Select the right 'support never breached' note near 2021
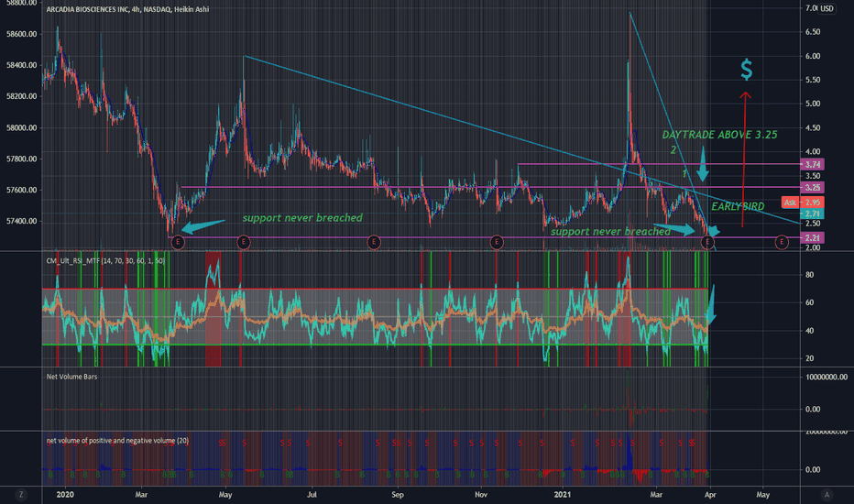Screen dimensions: 854x504 [610, 232]
